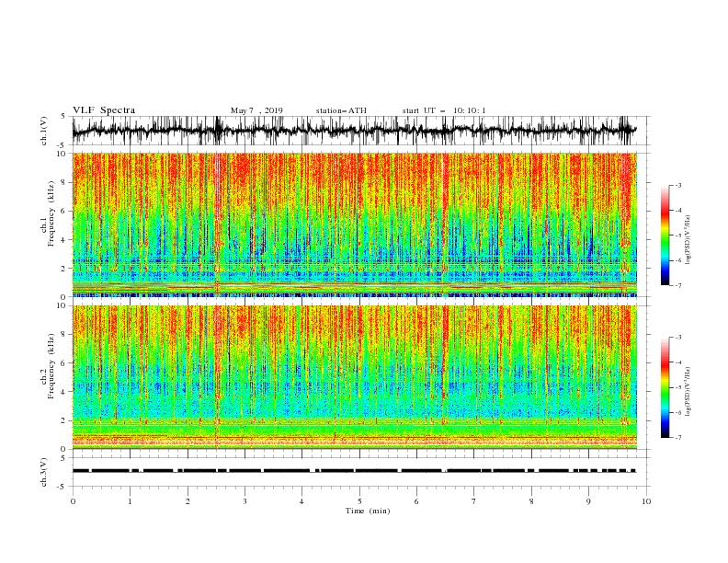The width and height of the screenshot is (728, 563).
Task: Click the 'start UT = 10:10:1' label
Action: click(x=444, y=110)
